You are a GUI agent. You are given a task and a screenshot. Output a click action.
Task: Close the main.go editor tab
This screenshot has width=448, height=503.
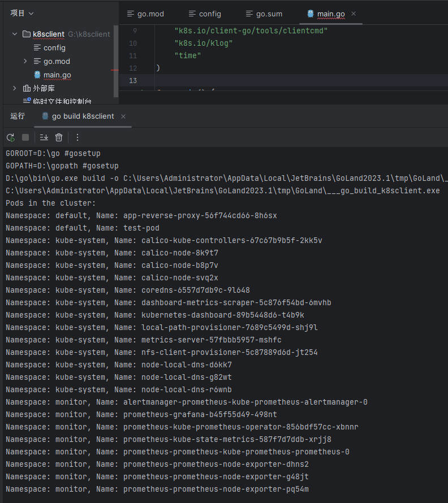point(354,14)
